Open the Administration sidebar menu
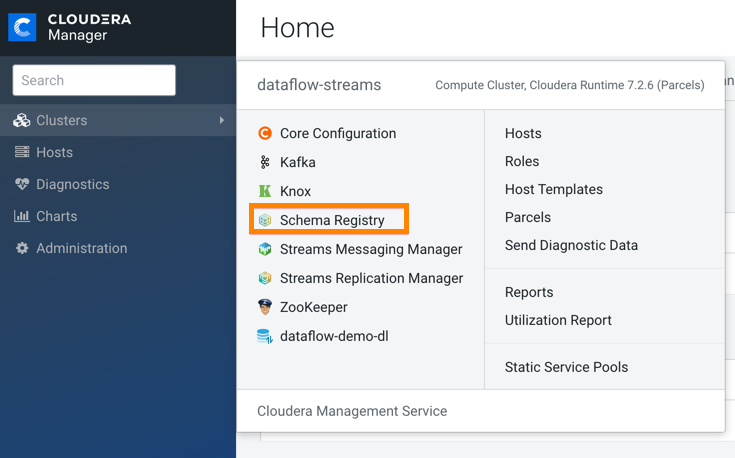Screen dimensions: 735x458 click(81, 248)
